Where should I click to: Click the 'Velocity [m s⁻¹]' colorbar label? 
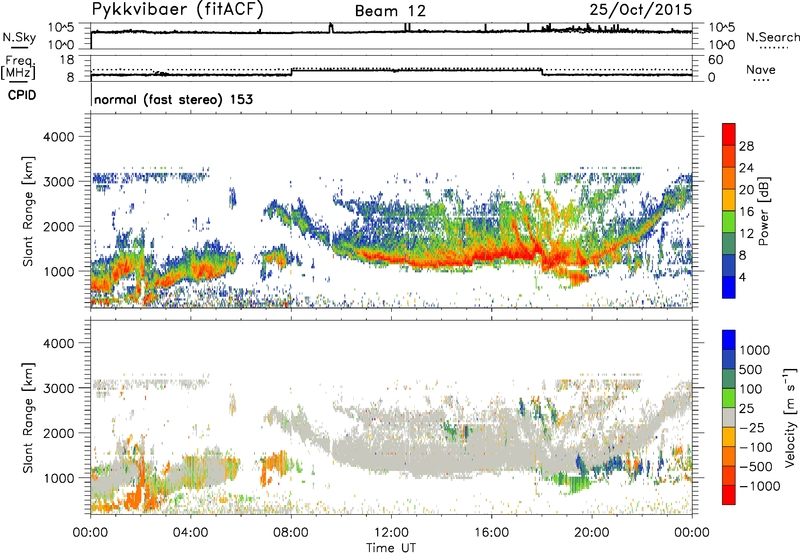coord(790,417)
